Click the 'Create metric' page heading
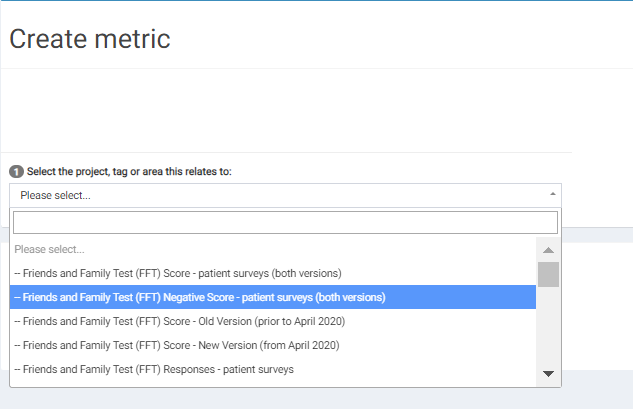Image resolution: width=633 pixels, height=409 pixels. (x=90, y=39)
